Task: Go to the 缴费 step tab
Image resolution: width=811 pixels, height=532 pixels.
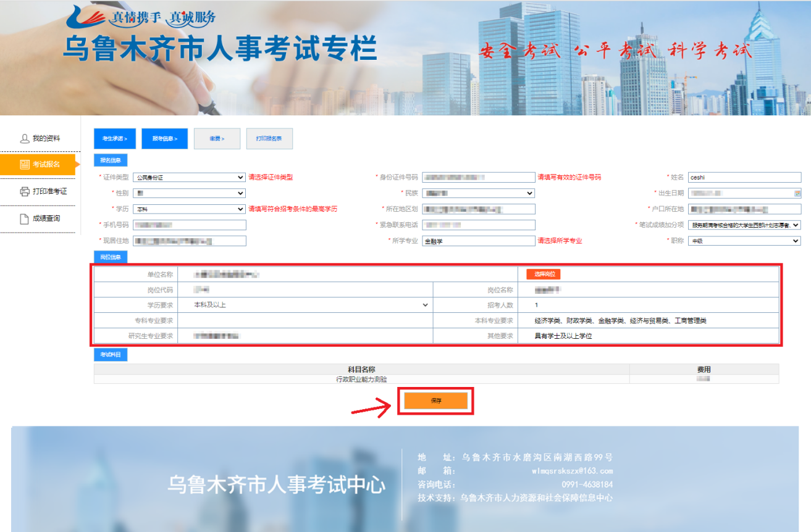Action: click(216, 139)
